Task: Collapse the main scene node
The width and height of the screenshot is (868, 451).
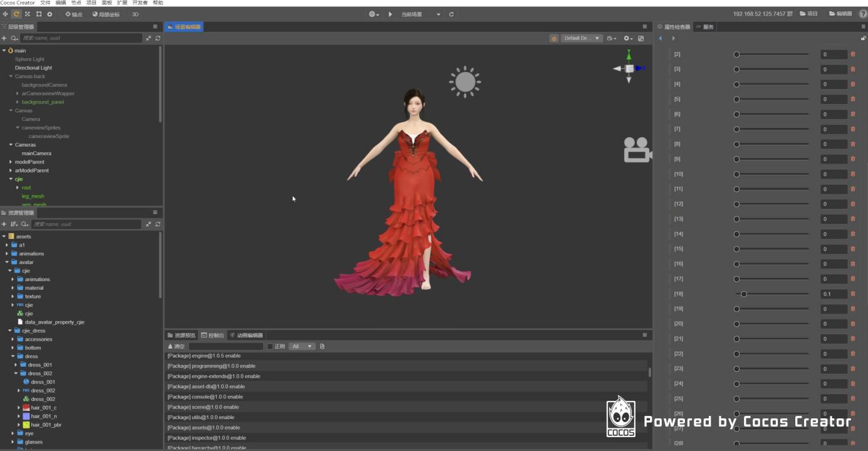Action: [x=4, y=51]
